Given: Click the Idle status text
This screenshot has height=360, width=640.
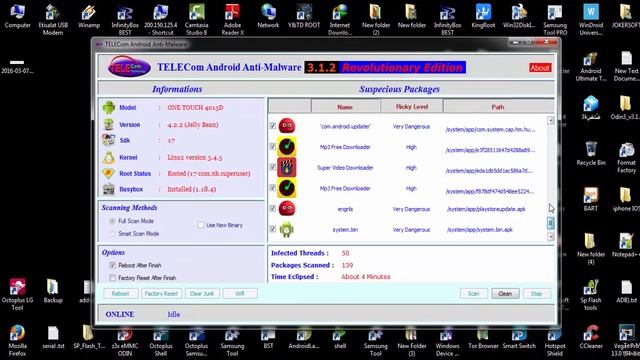Looking at the screenshot, I should tap(174, 314).
